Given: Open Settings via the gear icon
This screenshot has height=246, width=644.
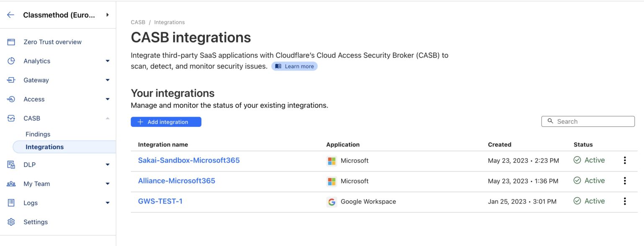Looking at the screenshot, I should coord(10,222).
